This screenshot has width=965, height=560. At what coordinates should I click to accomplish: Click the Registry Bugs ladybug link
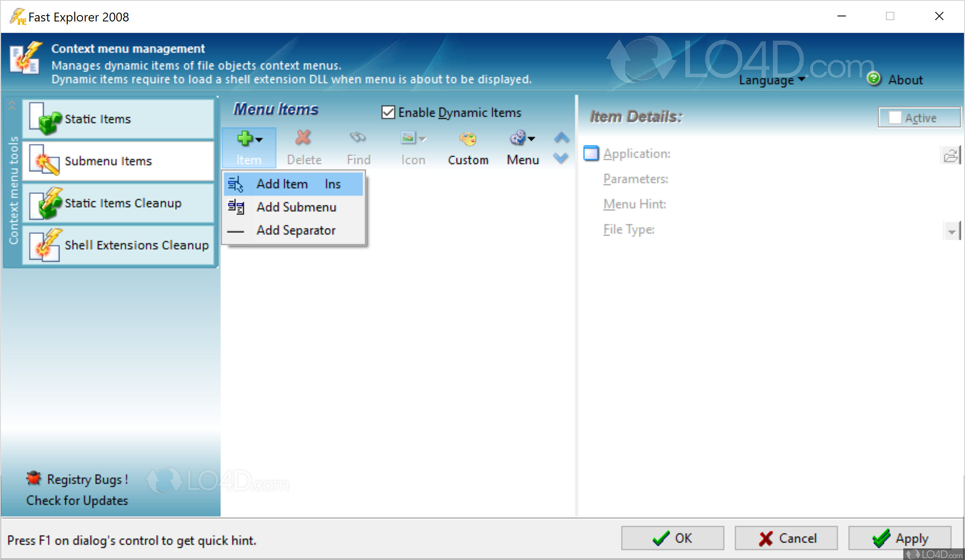pos(77,479)
